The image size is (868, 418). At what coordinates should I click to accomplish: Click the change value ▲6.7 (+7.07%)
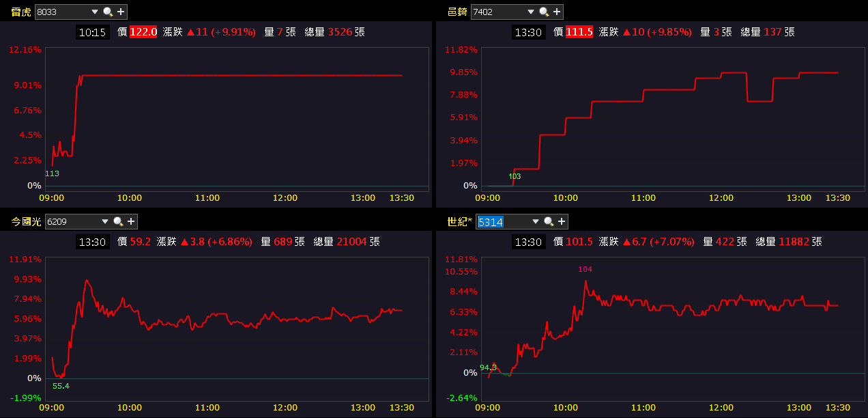pos(658,241)
